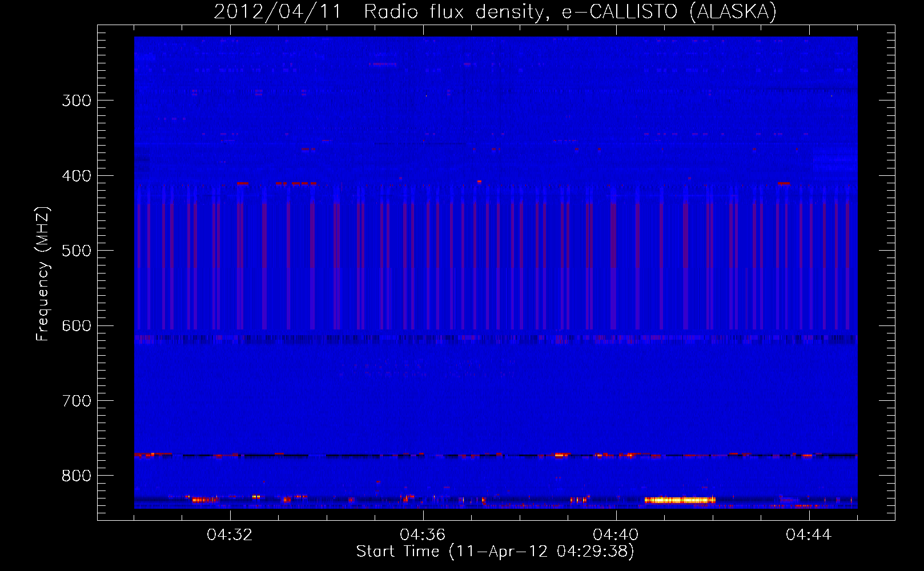The height and width of the screenshot is (571, 924).
Task: Click the 04:40 time tick label
Action: (616, 535)
